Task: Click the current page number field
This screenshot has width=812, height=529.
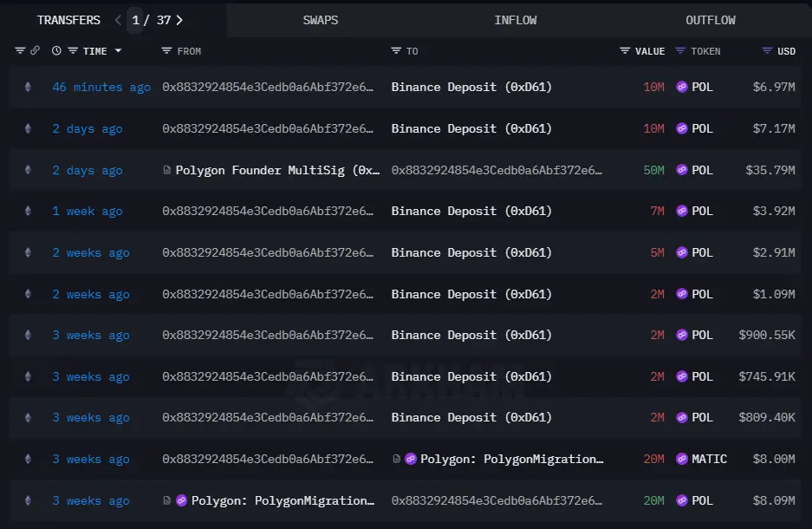Action: pos(136,20)
